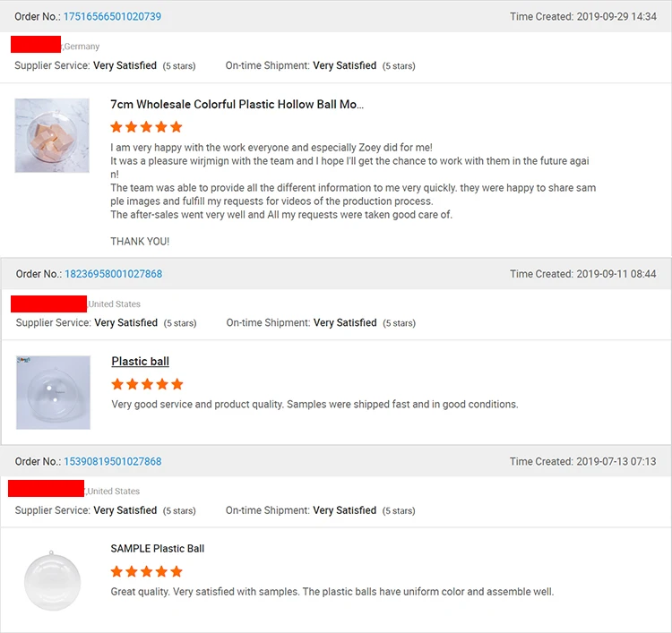Image resolution: width=672 pixels, height=633 pixels.
Task: Open order number 17516566501020739 link
Action: 112,17
